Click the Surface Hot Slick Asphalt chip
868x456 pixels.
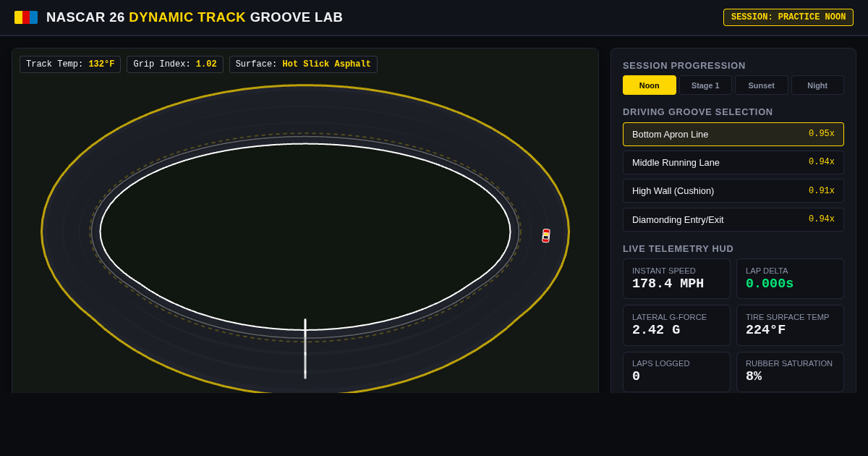click(x=303, y=64)
